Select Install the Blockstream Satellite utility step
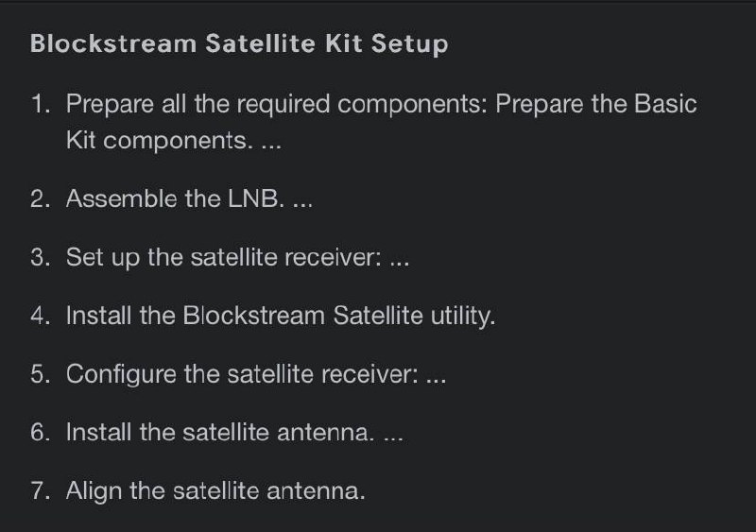Screen dimensions: 756x532 click(281, 316)
